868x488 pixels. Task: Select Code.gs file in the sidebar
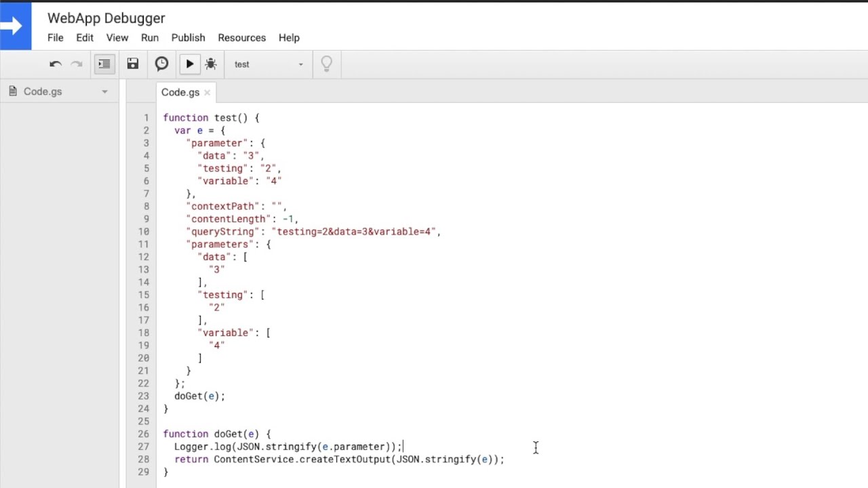[43, 91]
